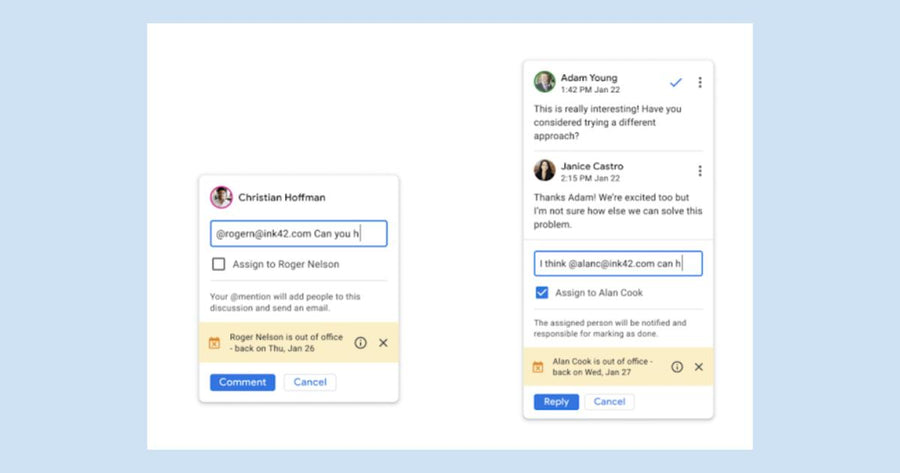The height and width of the screenshot is (473, 900).
Task: Click the Adam Young name
Action: click(x=589, y=77)
